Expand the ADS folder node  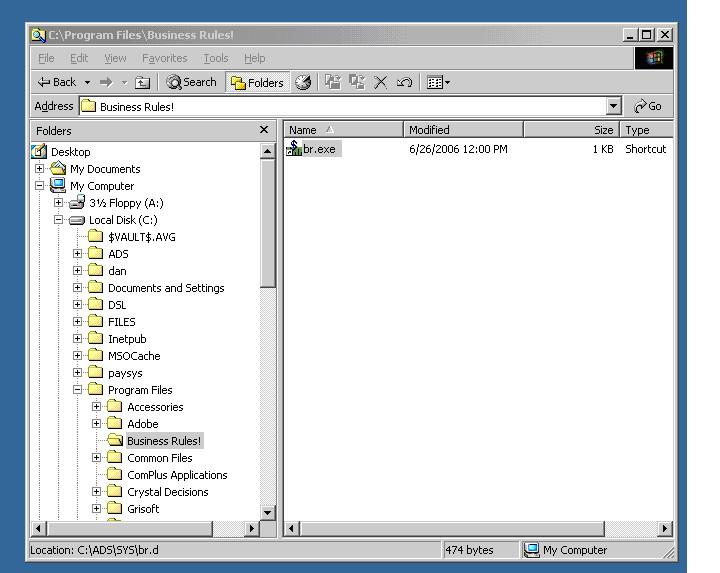coord(78,253)
